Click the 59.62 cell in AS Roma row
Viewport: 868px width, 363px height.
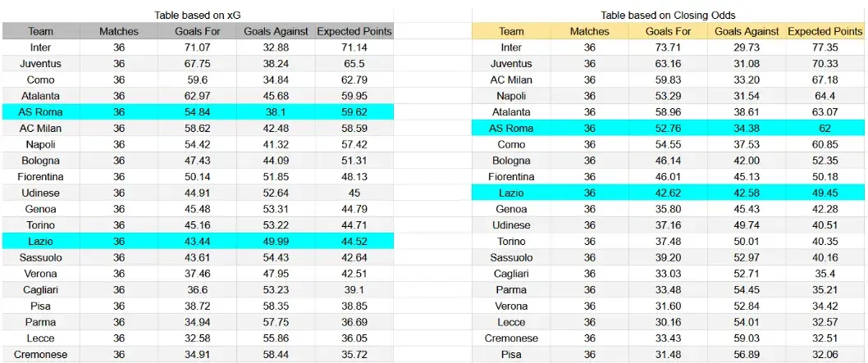(x=354, y=112)
